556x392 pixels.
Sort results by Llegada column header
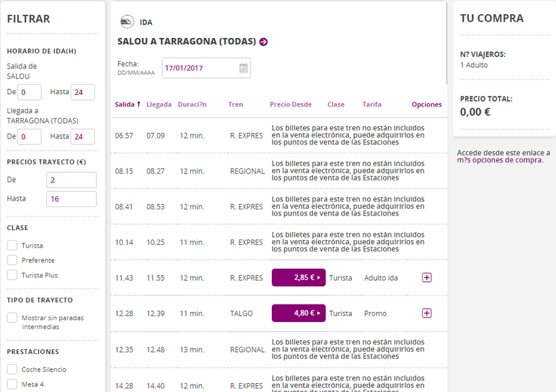[x=159, y=104]
